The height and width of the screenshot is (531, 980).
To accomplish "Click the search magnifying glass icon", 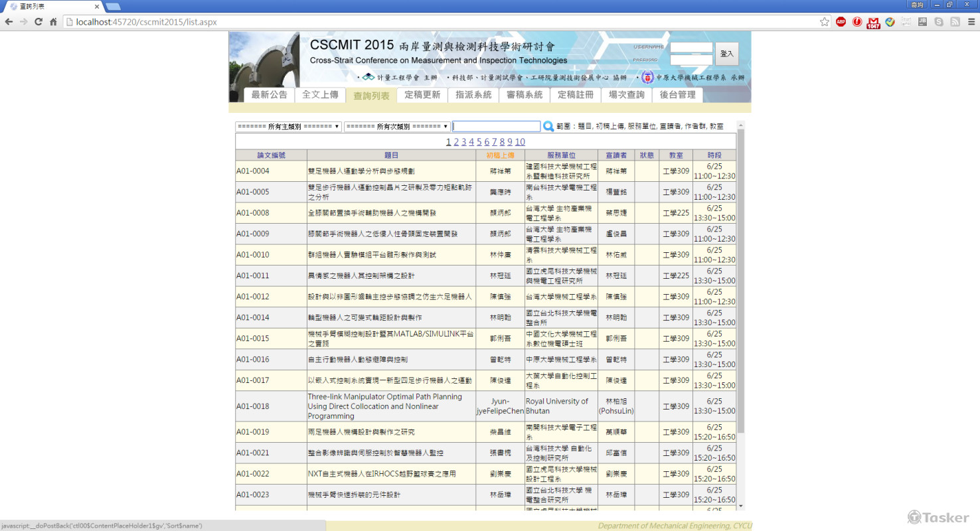I will (548, 125).
